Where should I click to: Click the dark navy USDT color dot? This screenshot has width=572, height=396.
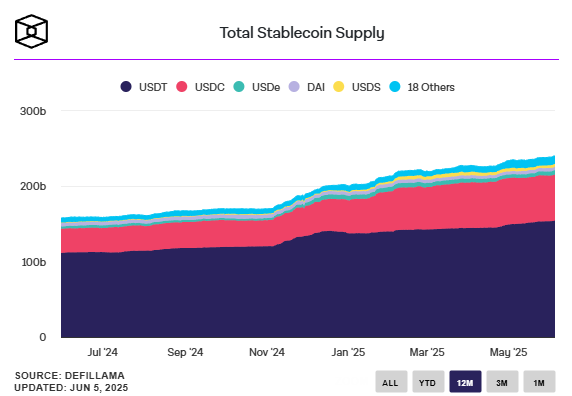tap(126, 87)
